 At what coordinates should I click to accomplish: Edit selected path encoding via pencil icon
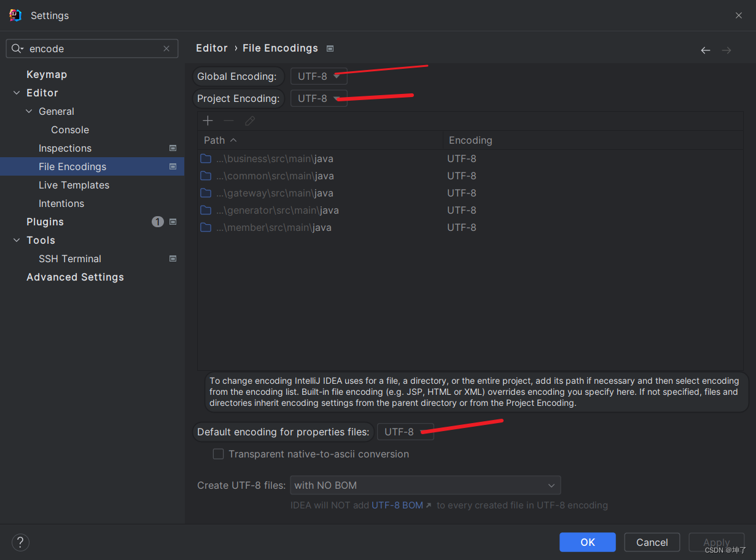click(249, 120)
